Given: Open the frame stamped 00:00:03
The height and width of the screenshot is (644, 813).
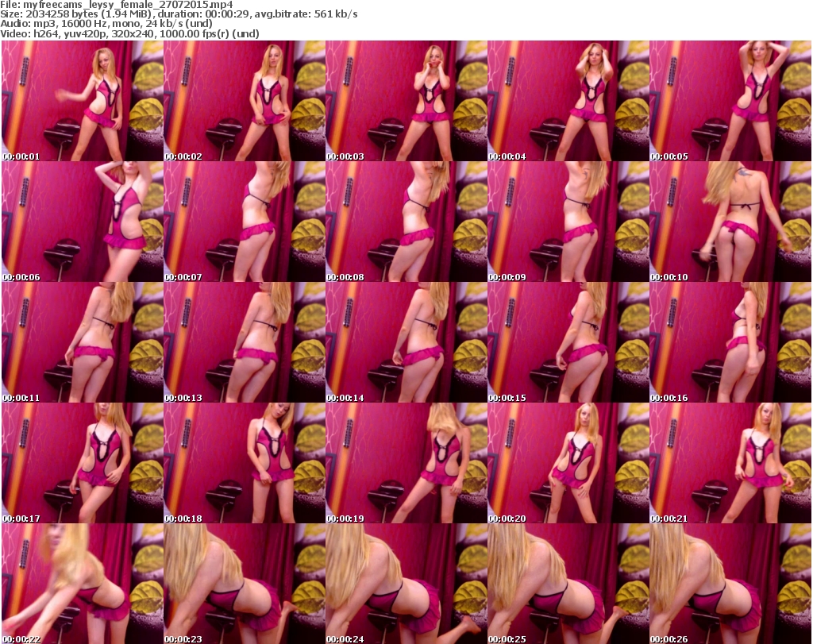Looking at the screenshot, I should pyautogui.click(x=406, y=101).
